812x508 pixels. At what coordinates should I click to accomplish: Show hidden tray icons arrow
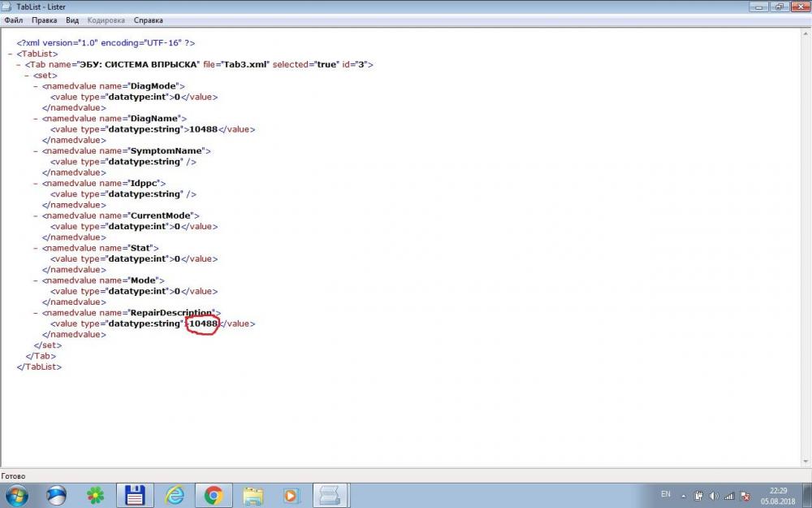point(683,496)
